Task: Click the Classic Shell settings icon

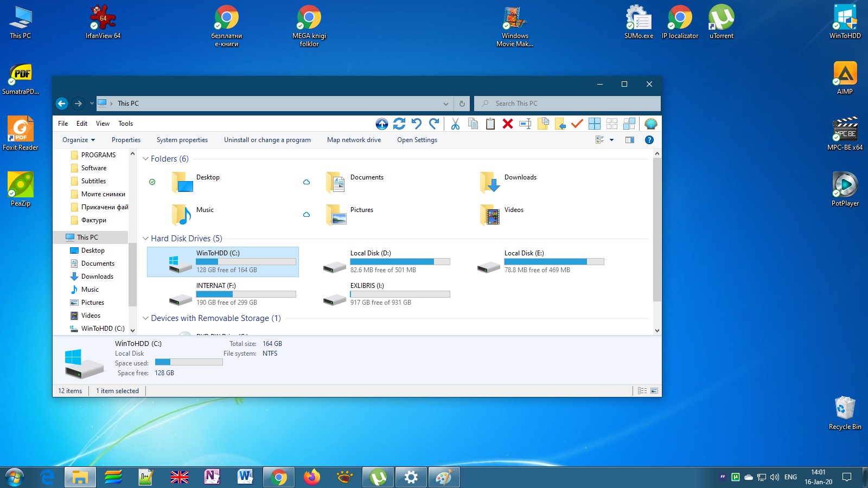Action: coord(650,124)
